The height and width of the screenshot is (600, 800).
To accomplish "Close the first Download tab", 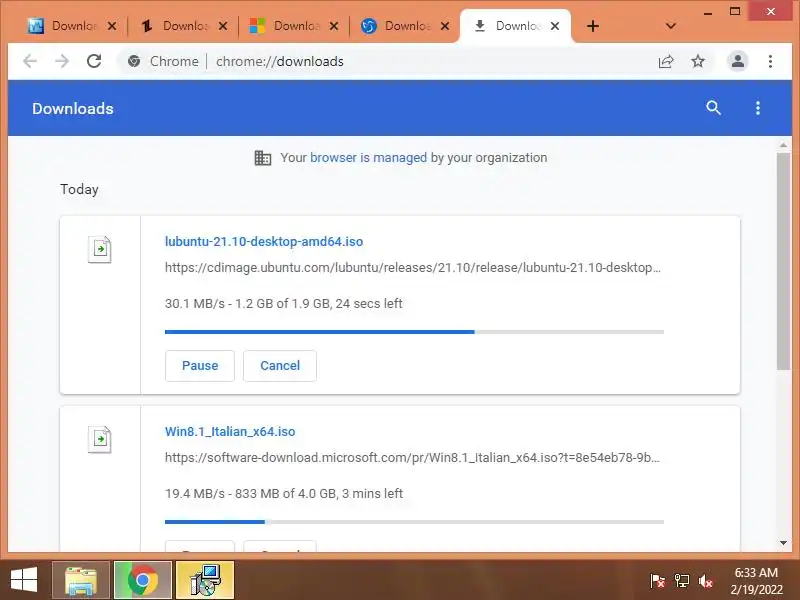I will point(112,26).
